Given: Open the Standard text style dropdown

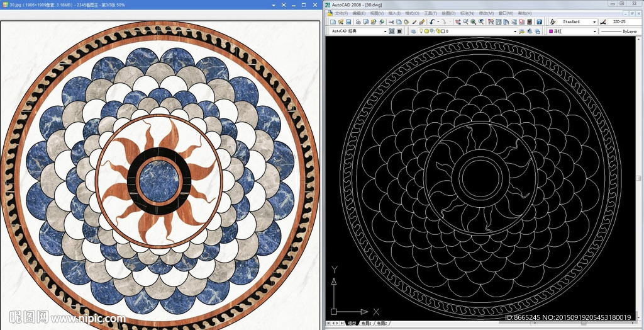Looking at the screenshot, I should click(x=594, y=22).
